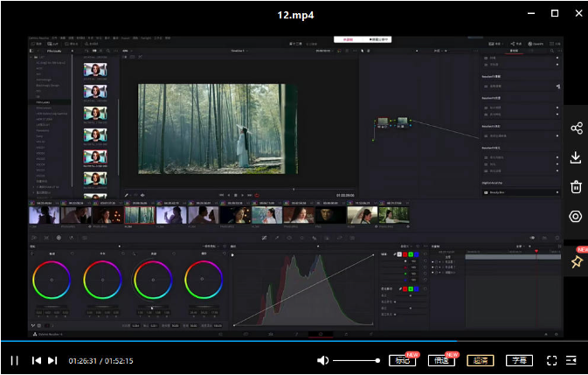Screen dimensions: 588x375
Task: Toggle subtitles with the 字幕 button
Action: tap(519, 361)
